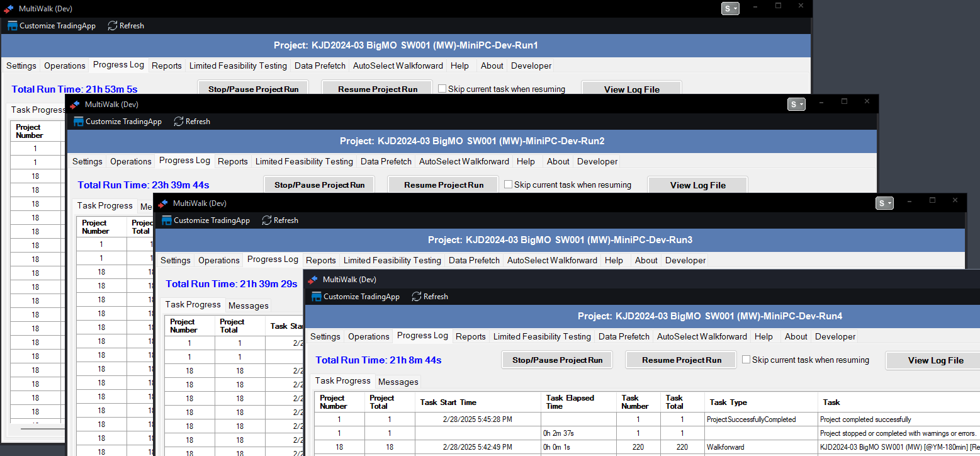Open Customize TradingApp in the Run4 window
This screenshot has width=980, height=456.
[x=317, y=297]
